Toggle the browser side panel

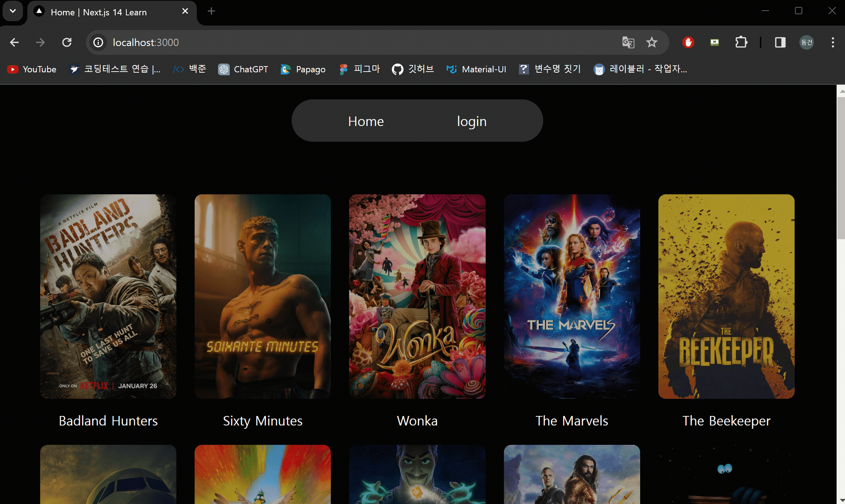click(x=780, y=42)
